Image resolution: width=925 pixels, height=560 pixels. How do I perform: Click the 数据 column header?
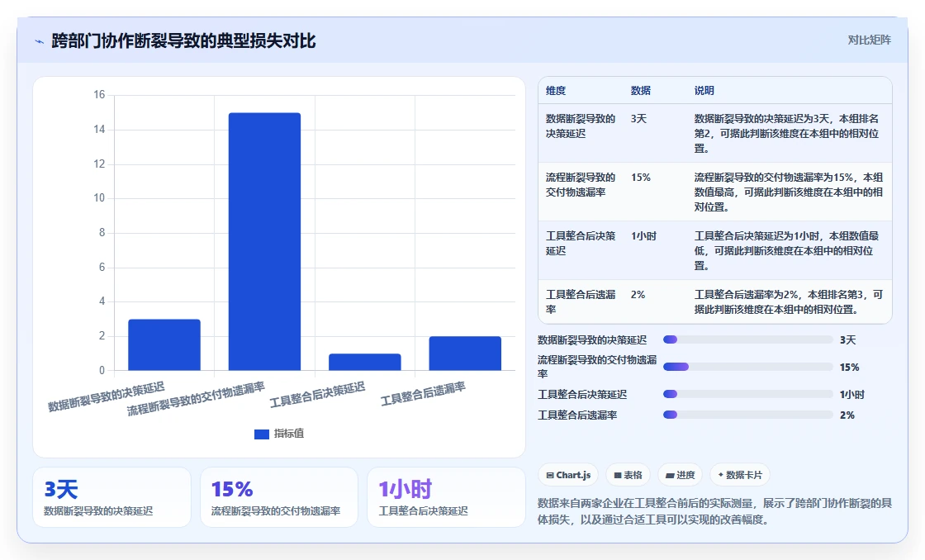click(x=641, y=90)
